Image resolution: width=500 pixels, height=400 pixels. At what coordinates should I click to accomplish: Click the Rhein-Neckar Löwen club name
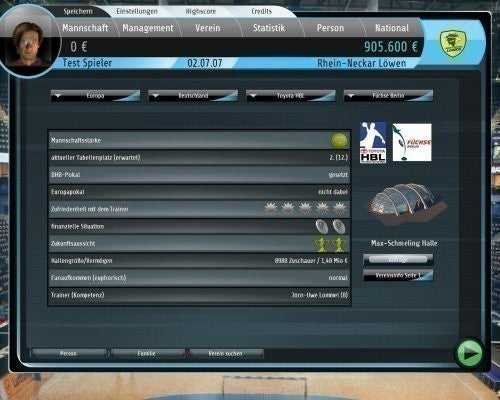point(362,63)
